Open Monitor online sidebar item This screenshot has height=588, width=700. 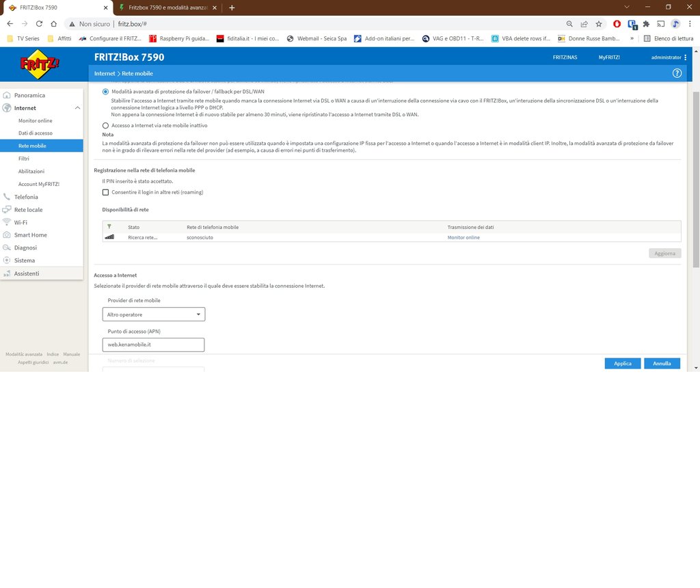[x=36, y=120]
